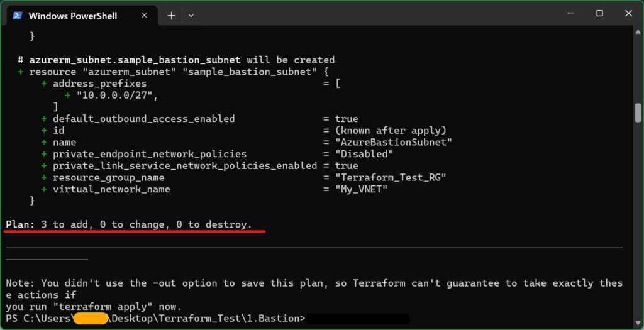Screen dimensions: 644x330
Task: Click the text "azurerm_subnet.sample_bastion_subnet"
Action: (x=135, y=60)
